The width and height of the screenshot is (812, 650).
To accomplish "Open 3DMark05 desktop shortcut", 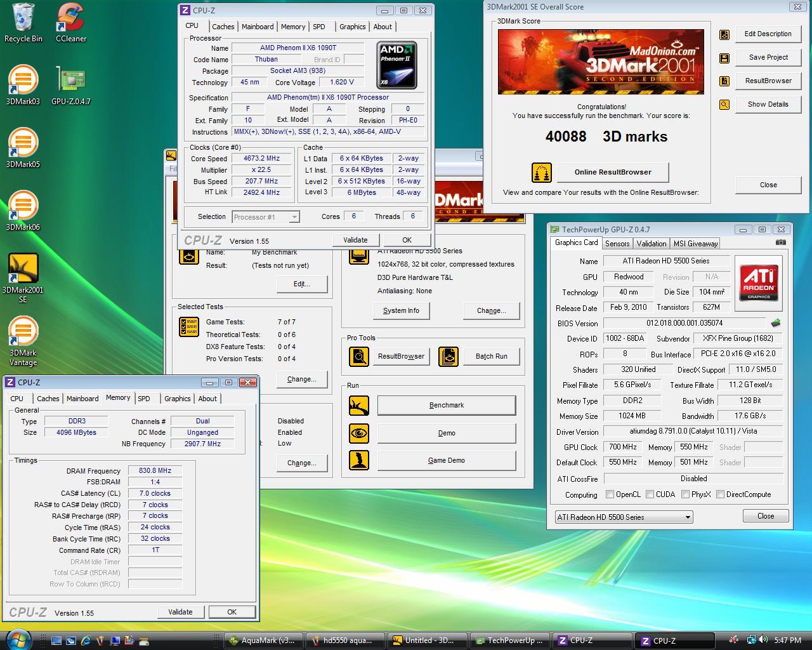I will (x=23, y=147).
